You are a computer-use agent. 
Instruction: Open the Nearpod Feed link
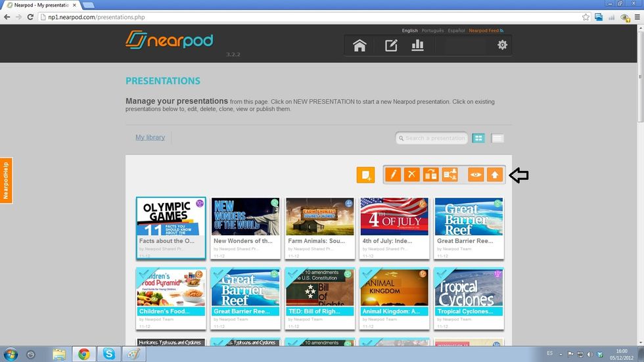coord(485,30)
